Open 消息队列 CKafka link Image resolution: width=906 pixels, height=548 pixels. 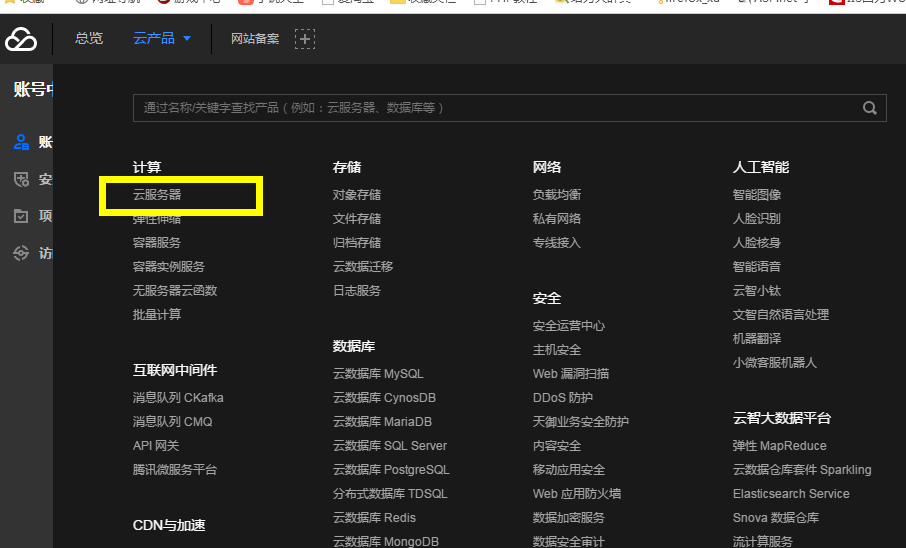[x=178, y=398]
